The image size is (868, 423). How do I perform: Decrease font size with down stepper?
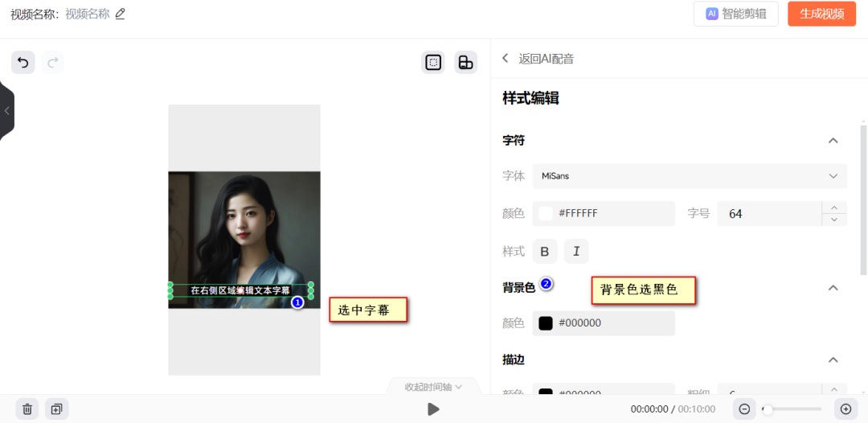pos(835,220)
